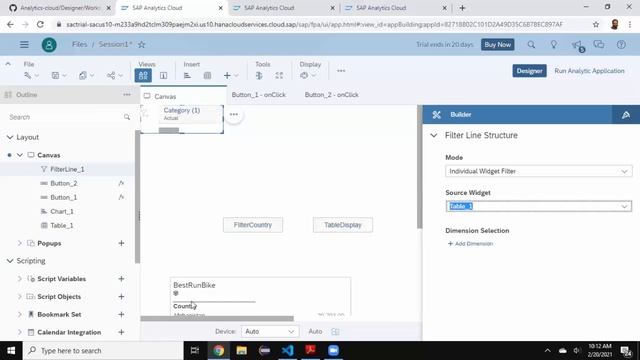The width and height of the screenshot is (640, 360).
Task: Click the canvas horizontal scrollbar
Action: [x=217, y=318]
